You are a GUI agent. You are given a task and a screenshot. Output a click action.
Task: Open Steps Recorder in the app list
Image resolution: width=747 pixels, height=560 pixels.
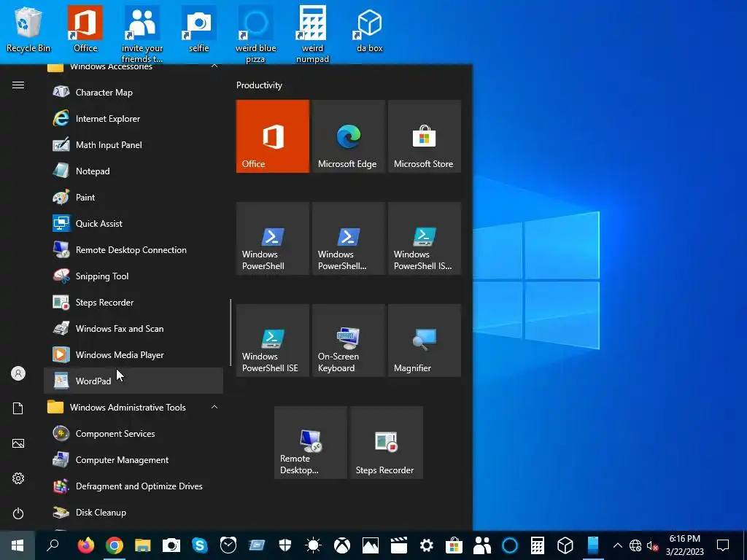coord(133,302)
